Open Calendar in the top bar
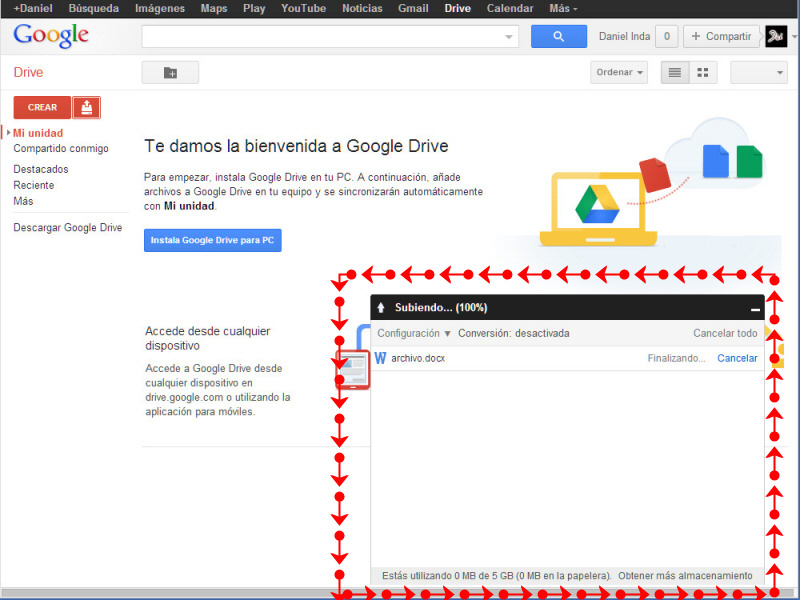 pyautogui.click(x=510, y=9)
